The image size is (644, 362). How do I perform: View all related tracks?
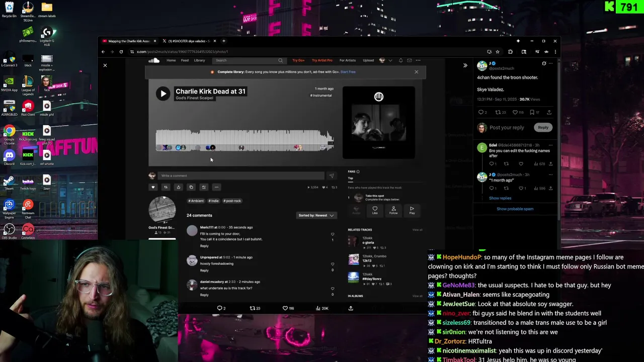point(418,230)
